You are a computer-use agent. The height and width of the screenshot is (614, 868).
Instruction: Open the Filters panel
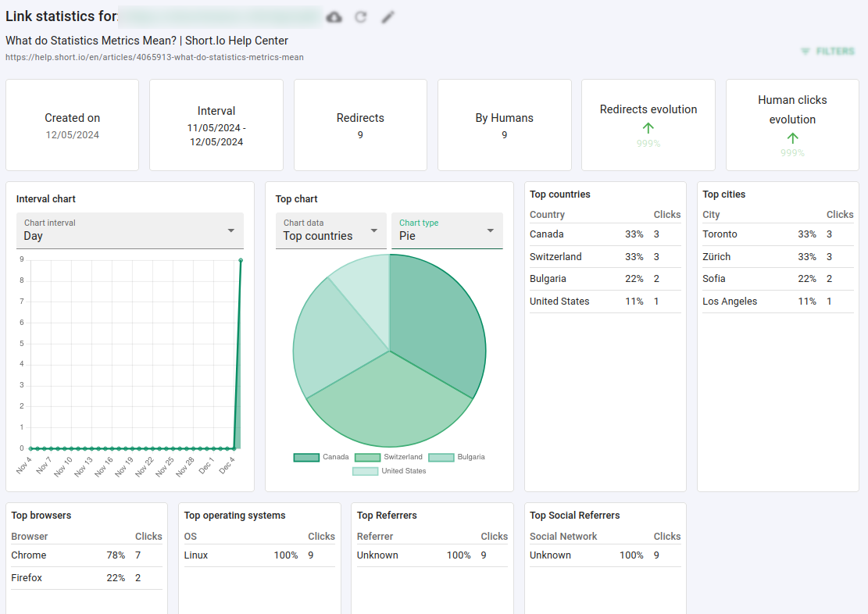click(834, 52)
